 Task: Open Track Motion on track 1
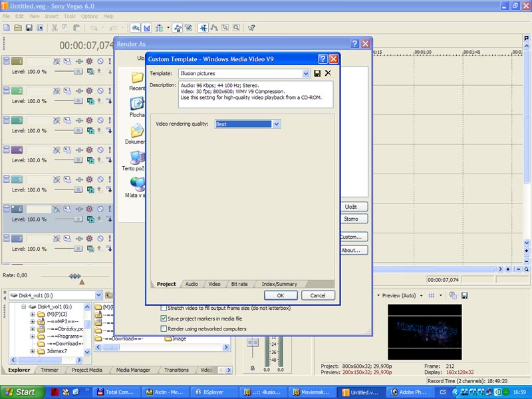point(68,61)
